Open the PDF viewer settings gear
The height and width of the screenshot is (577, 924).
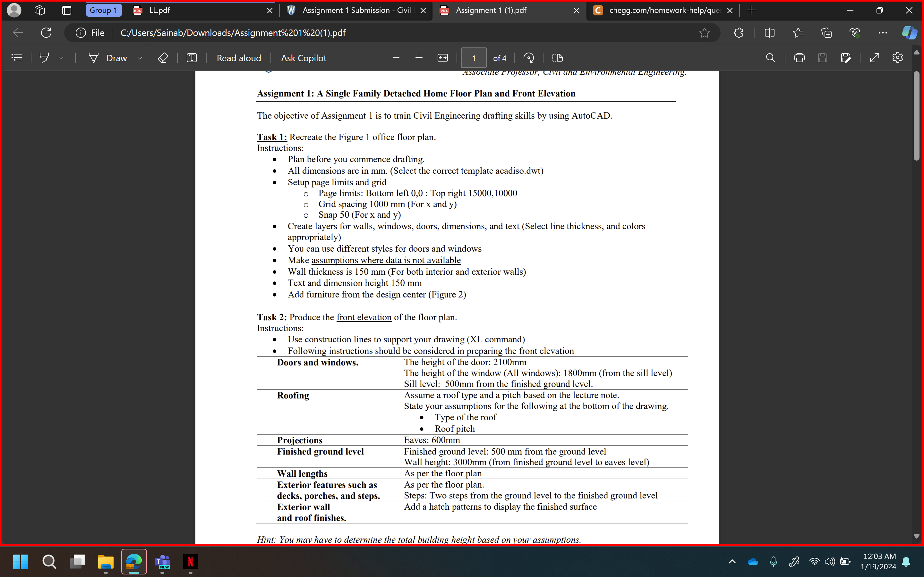897,58
